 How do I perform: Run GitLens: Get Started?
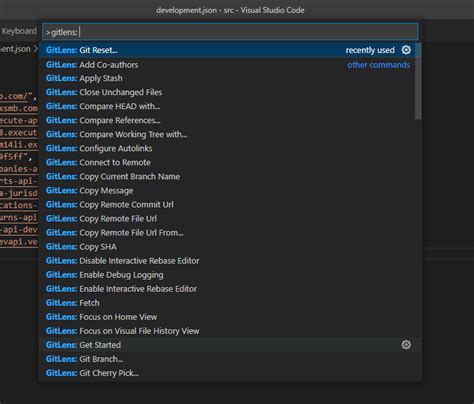227,345
